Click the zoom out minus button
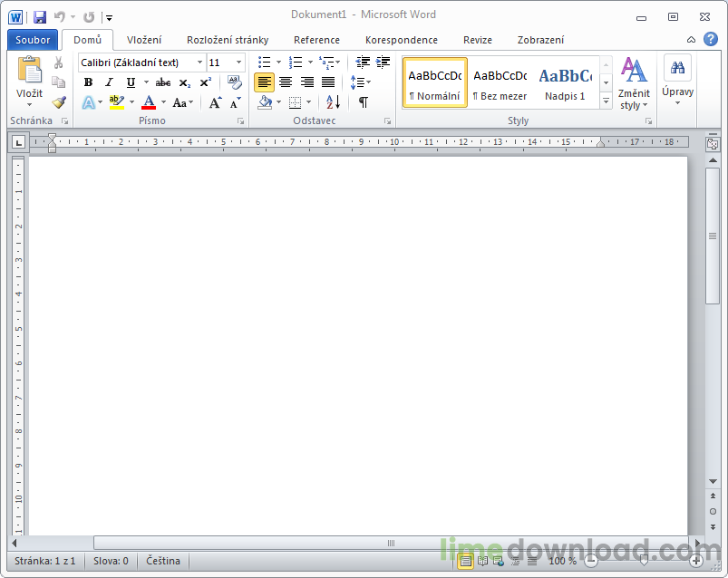728x578 pixels. (x=590, y=562)
